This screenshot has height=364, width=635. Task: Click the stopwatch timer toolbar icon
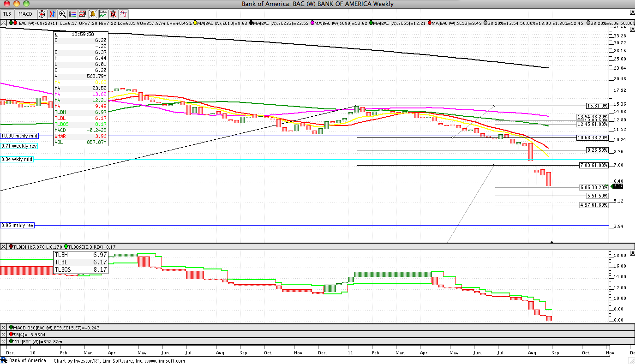click(42, 14)
